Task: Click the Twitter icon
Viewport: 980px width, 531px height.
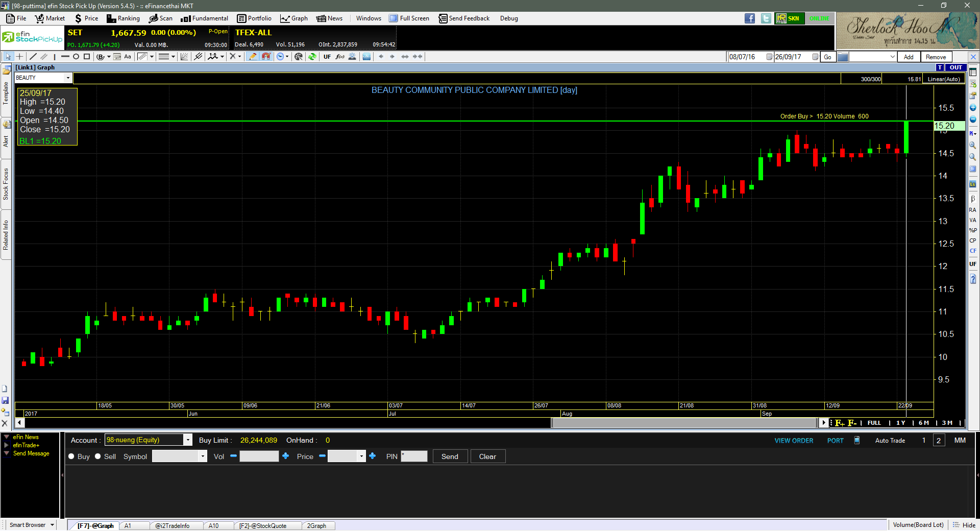Action: coord(766,18)
